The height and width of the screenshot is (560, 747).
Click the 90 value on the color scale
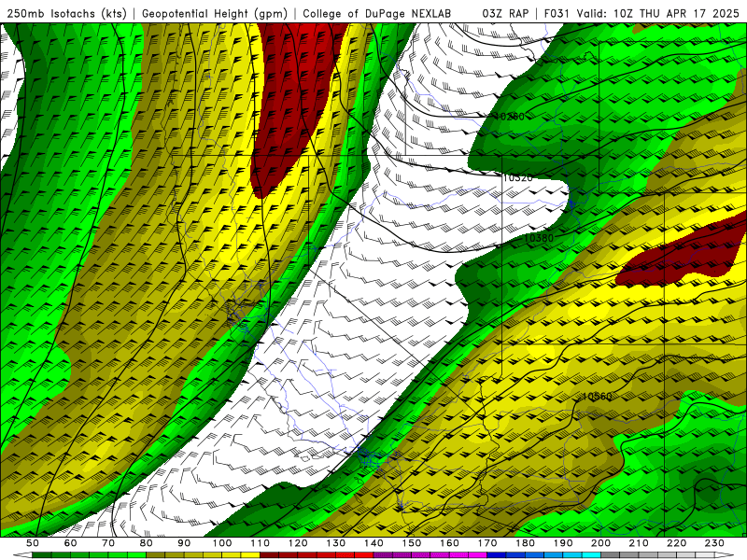(x=184, y=543)
